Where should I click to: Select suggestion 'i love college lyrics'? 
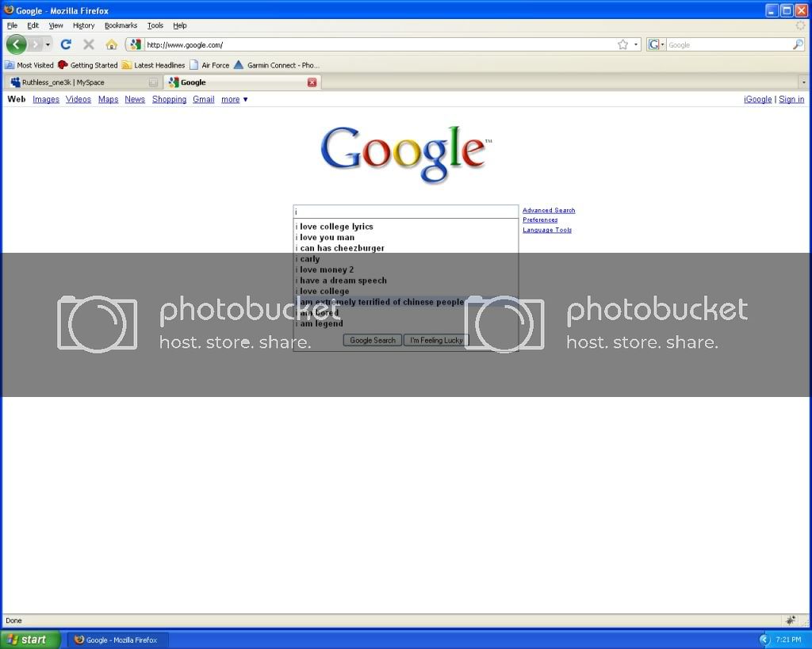(x=405, y=227)
